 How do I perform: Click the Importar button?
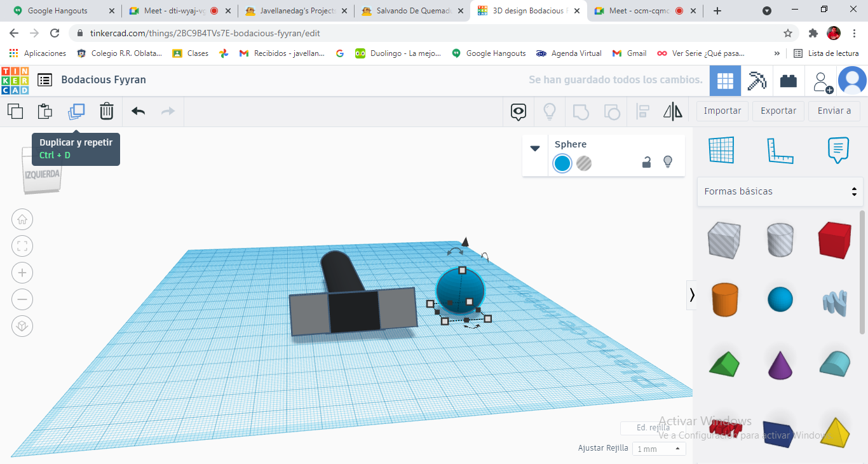click(722, 111)
